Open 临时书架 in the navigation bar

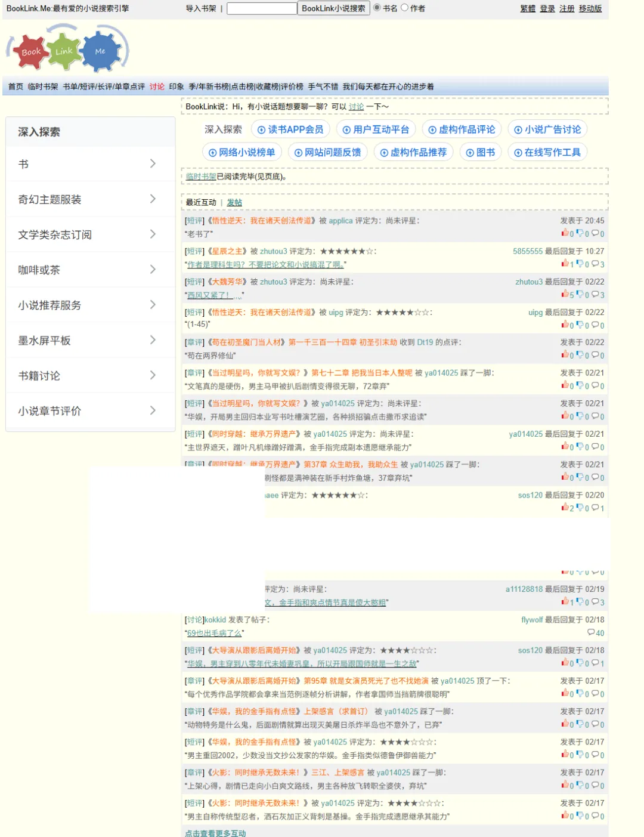tap(43, 87)
